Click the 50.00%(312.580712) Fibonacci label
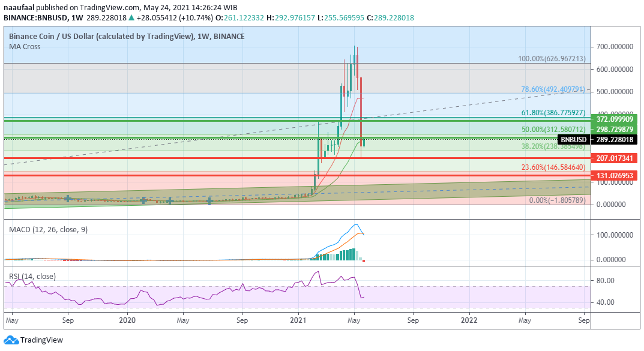This screenshot has width=644, height=351. tap(553, 130)
